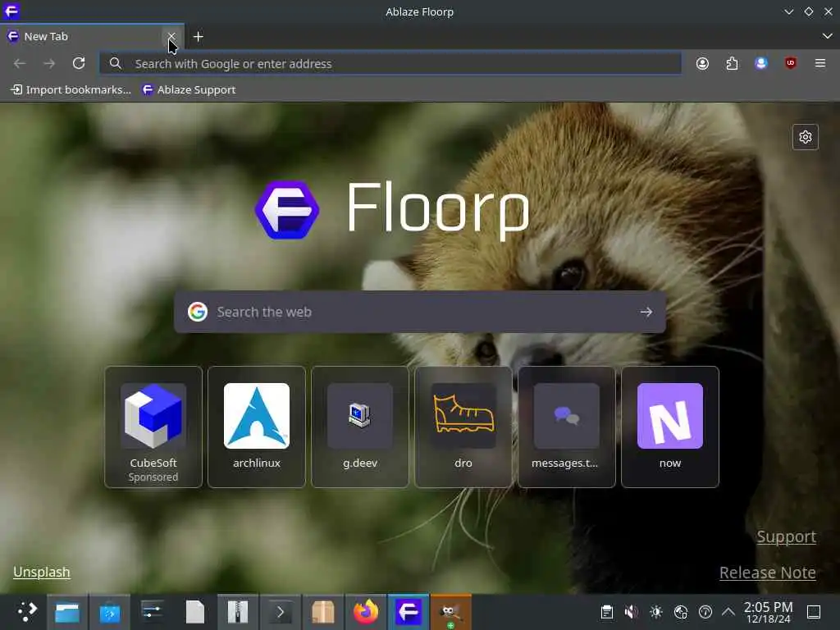
Task: Open the archive manager taskbar icon
Action: (238, 612)
